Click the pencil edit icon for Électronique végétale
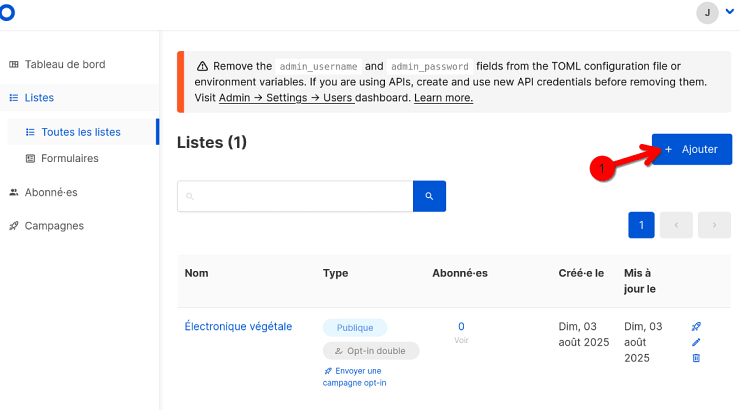 [696, 342]
